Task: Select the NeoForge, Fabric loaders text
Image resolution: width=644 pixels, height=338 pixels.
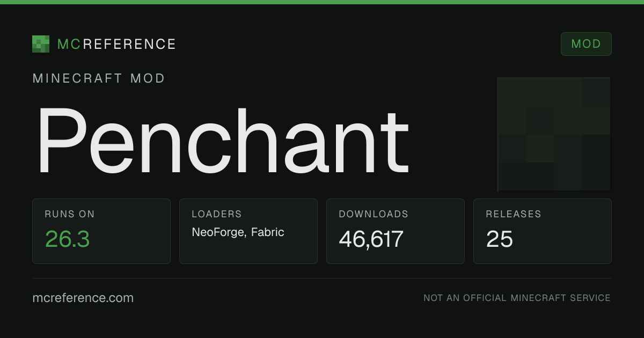Action: (x=238, y=232)
